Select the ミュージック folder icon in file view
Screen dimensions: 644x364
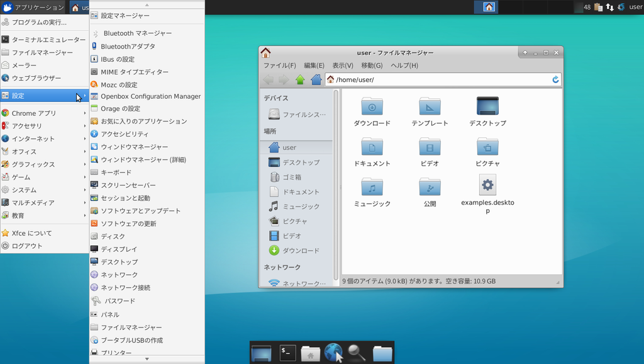[372, 187]
